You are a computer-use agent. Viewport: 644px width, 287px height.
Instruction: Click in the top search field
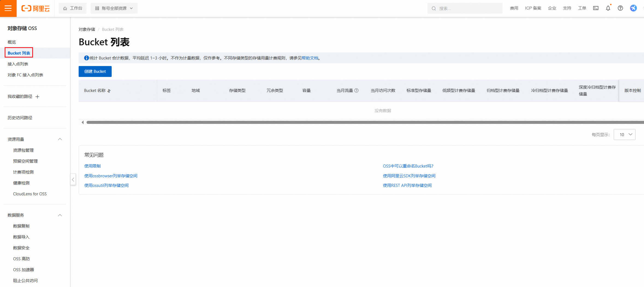coord(465,8)
